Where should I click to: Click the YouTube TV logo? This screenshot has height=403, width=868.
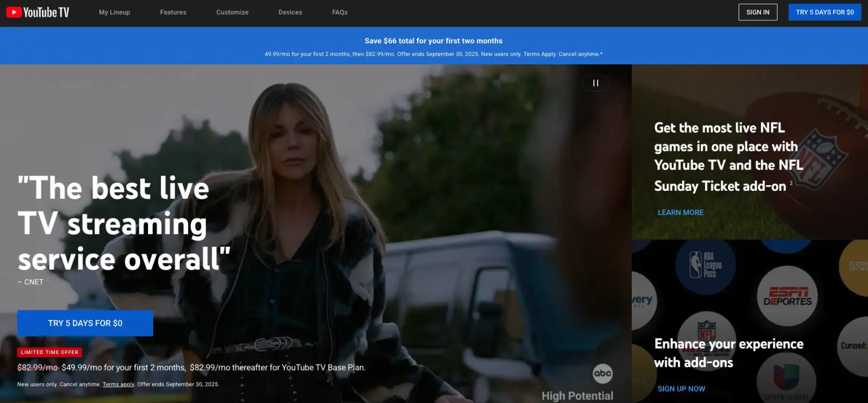point(37,12)
